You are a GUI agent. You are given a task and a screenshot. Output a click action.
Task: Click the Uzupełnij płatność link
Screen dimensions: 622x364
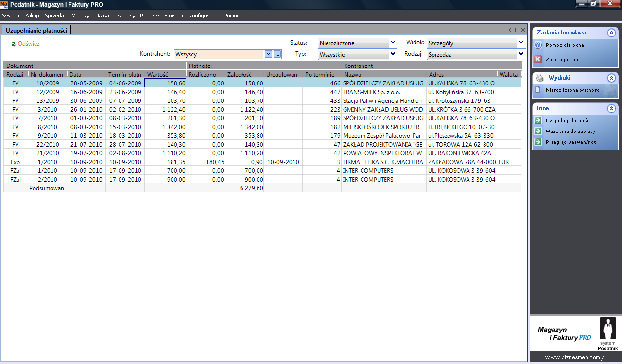568,120
